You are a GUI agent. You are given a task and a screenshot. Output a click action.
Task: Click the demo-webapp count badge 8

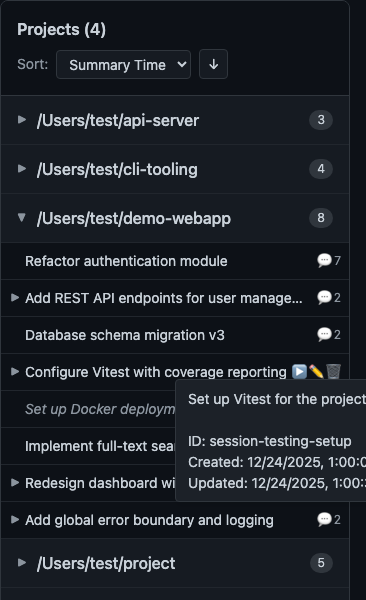click(321, 218)
